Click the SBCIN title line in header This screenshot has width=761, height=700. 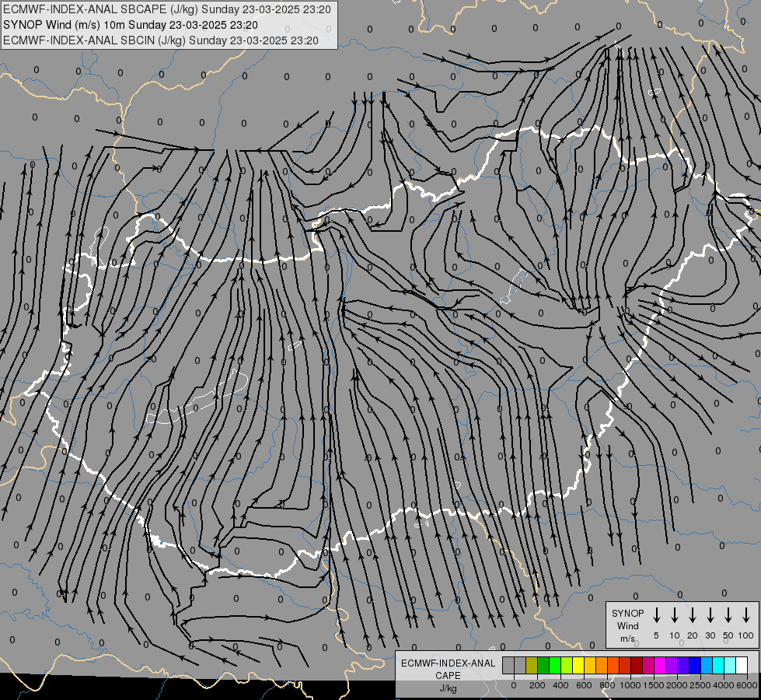click(x=161, y=40)
